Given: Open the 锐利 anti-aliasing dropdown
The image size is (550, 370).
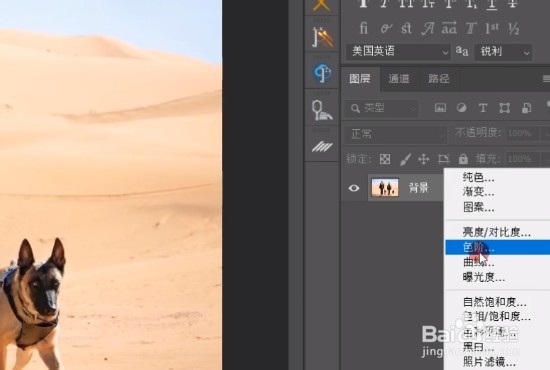Looking at the screenshot, I should point(503,52).
